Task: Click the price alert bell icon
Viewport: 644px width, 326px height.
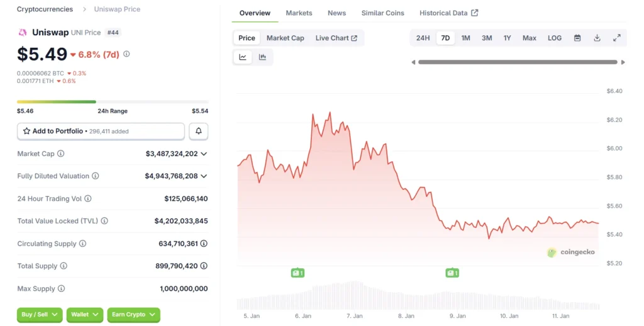Action: coord(199,131)
